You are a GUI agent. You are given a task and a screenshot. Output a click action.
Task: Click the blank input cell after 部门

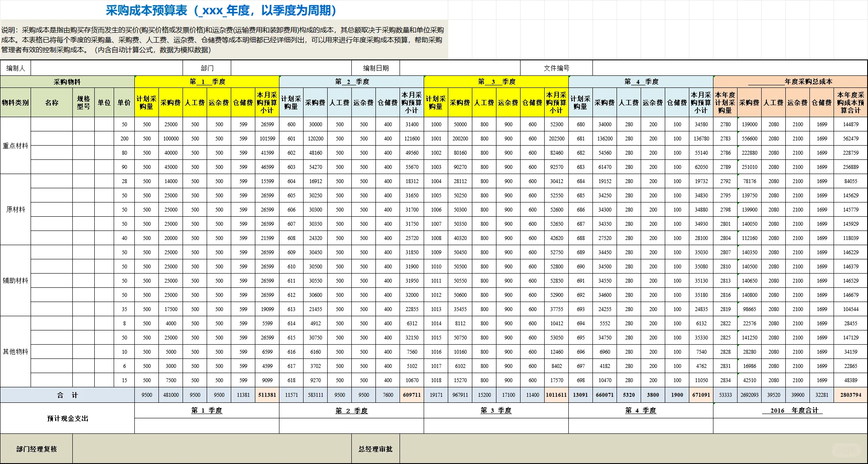[x=291, y=68]
